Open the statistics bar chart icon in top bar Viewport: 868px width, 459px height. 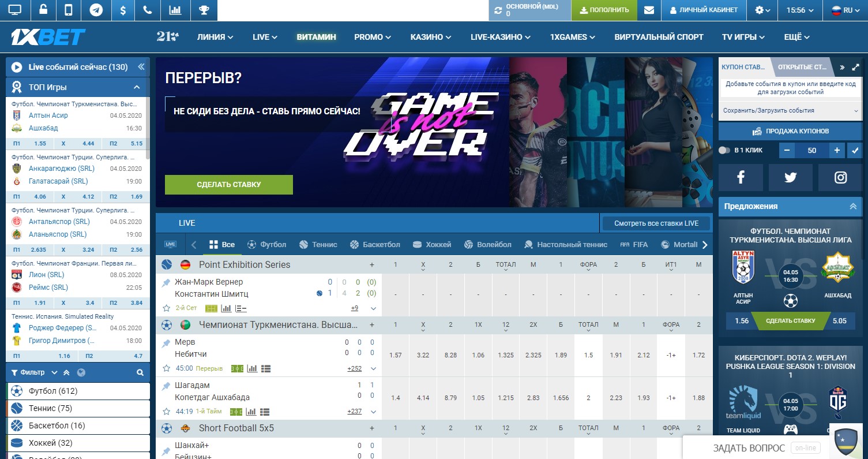[175, 10]
